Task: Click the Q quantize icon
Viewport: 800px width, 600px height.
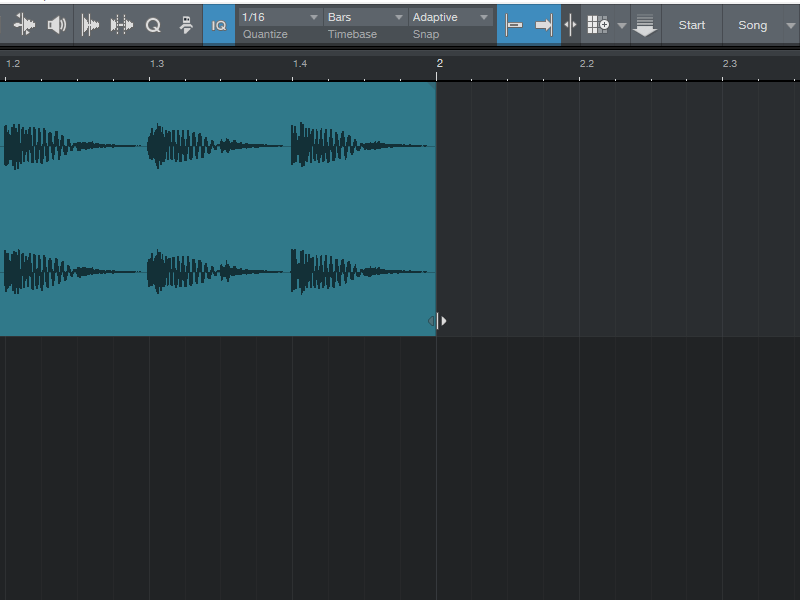Action: 153,25
